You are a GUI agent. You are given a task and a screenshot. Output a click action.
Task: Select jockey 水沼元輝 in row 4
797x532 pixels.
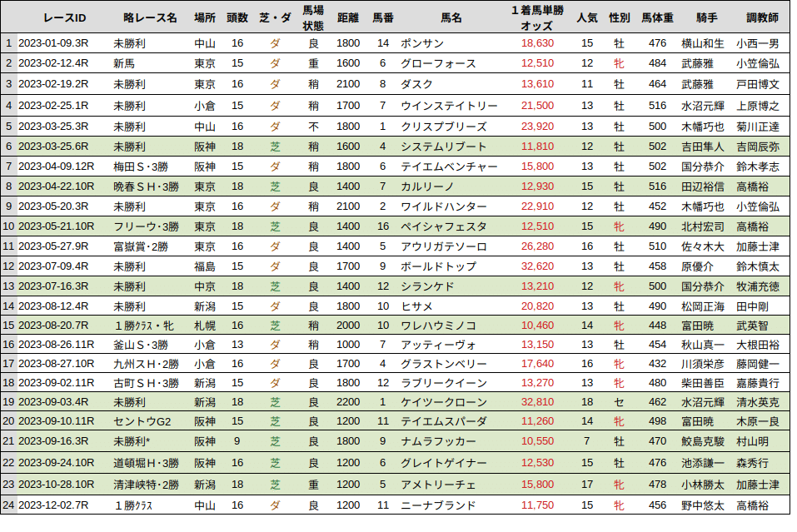(702, 106)
